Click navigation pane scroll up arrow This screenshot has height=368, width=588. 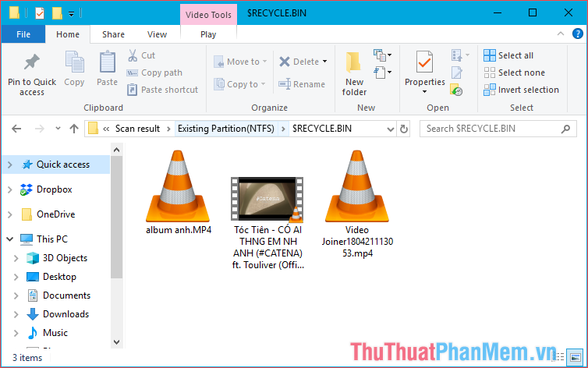tap(117, 150)
